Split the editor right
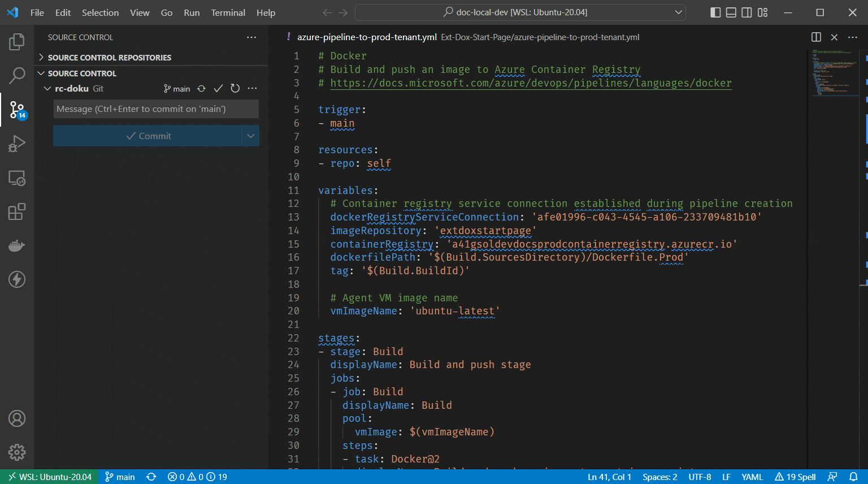 tap(816, 37)
